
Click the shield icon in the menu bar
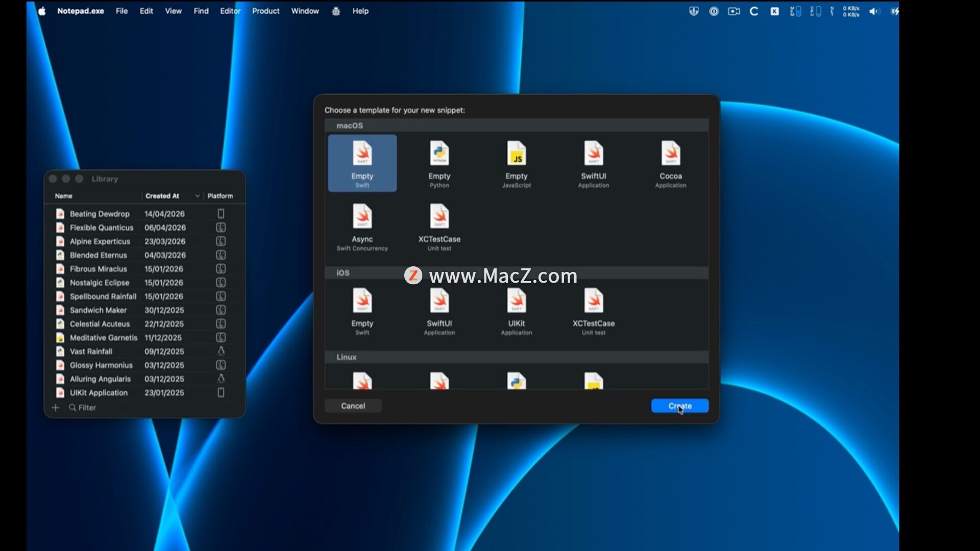[x=694, y=11]
